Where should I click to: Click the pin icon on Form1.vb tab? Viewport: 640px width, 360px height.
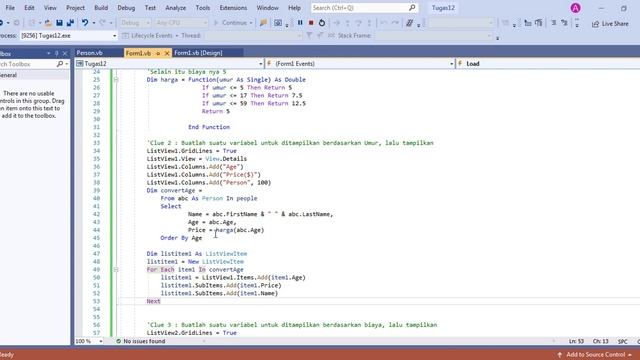click(x=158, y=53)
